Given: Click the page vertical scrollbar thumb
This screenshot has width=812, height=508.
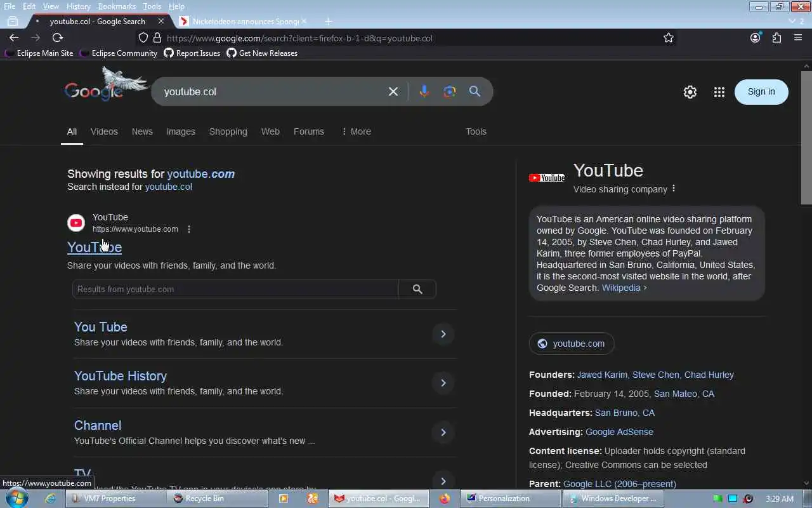Looking at the screenshot, I should pyautogui.click(x=806, y=137).
